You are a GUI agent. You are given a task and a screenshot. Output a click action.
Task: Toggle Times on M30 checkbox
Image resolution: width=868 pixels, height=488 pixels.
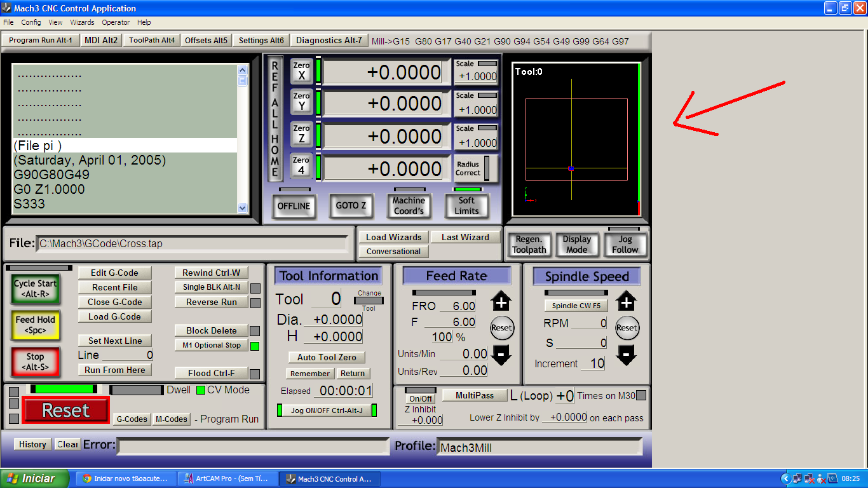[641, 395]
